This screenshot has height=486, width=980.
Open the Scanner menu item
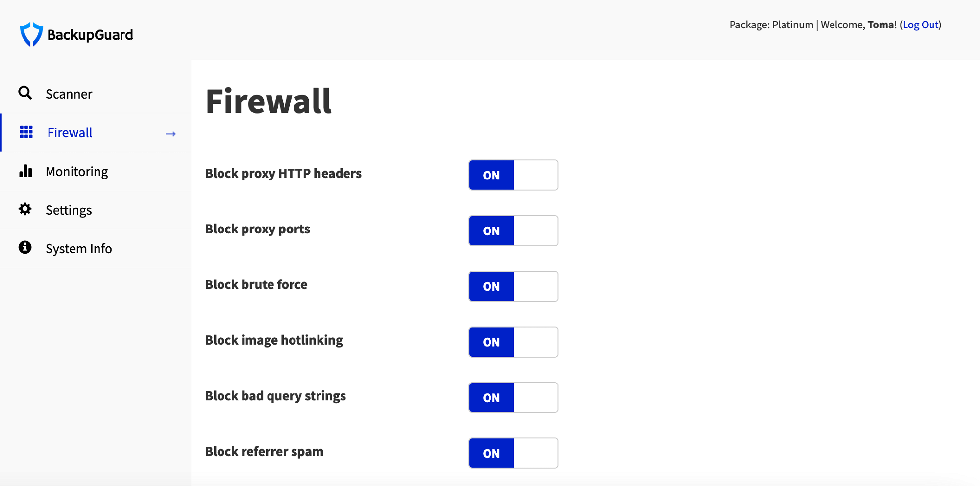(x=69, y=94)
